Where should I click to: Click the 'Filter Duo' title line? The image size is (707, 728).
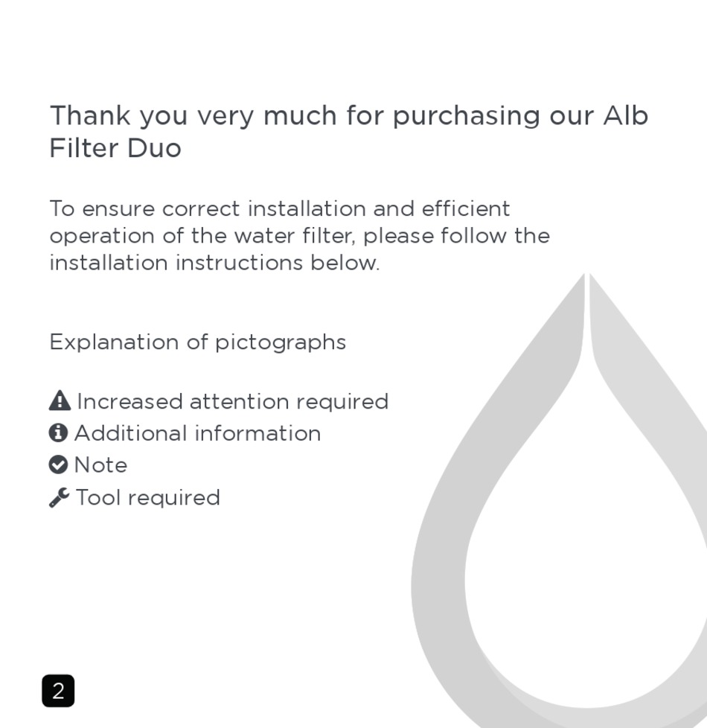[x=115, y=148]
